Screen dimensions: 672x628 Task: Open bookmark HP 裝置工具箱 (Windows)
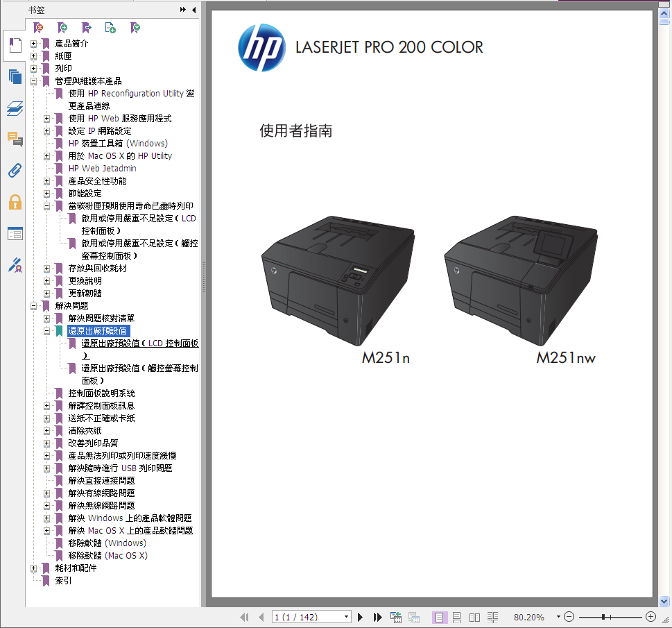point(118,143)
